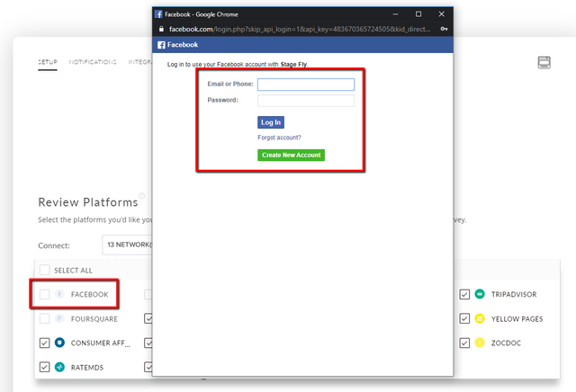Click the Consumer Affairs shield icon
The width and height of the screenshot is (576, 392).
(x=59, y=343)
